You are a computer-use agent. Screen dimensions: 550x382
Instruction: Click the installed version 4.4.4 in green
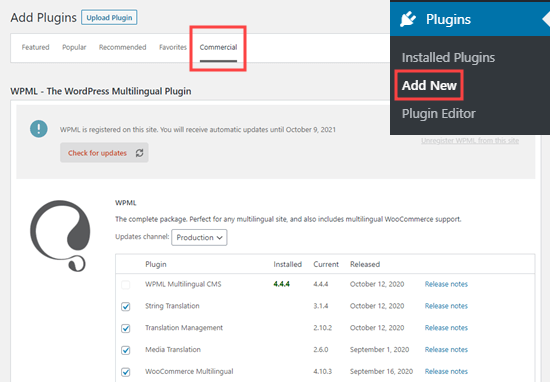[x=282, y=284]
